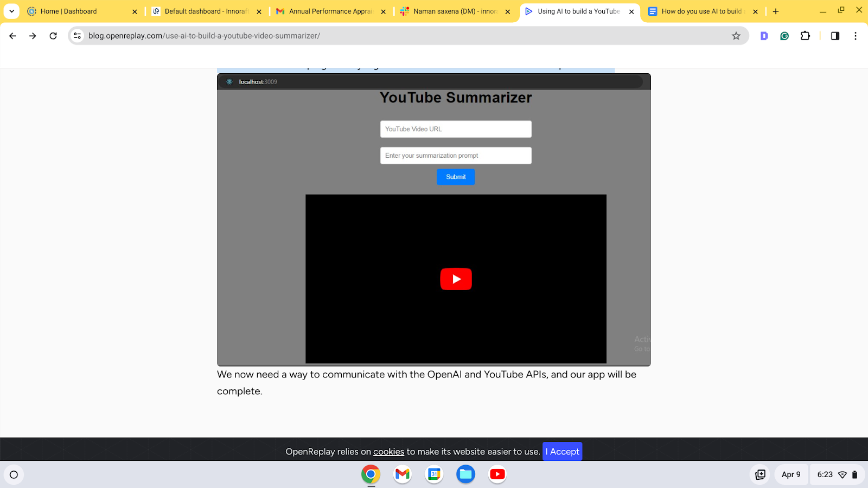Go forward to the next page
The image size is (868, 488).
tap(33, 36)
